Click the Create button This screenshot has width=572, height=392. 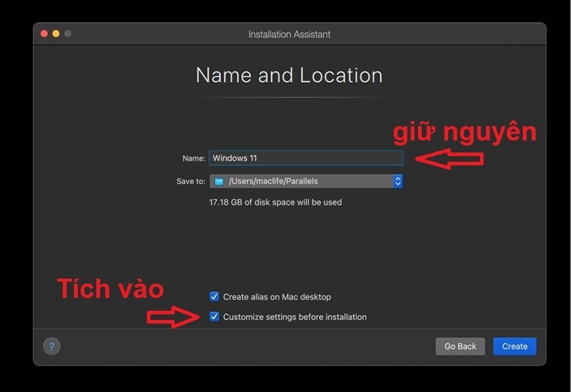514,346
